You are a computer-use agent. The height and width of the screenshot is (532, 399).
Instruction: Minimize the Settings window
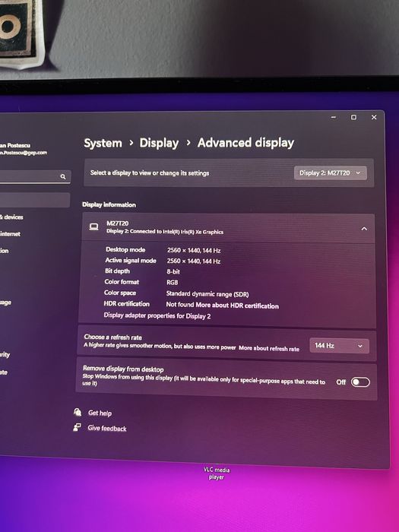tap(334, 117)
